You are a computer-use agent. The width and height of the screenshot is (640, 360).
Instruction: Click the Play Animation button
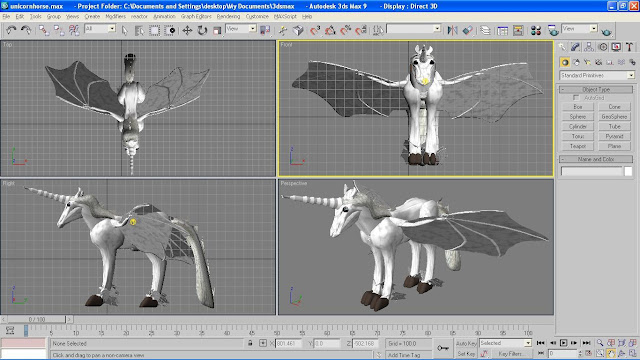click(x=564, y=343)
